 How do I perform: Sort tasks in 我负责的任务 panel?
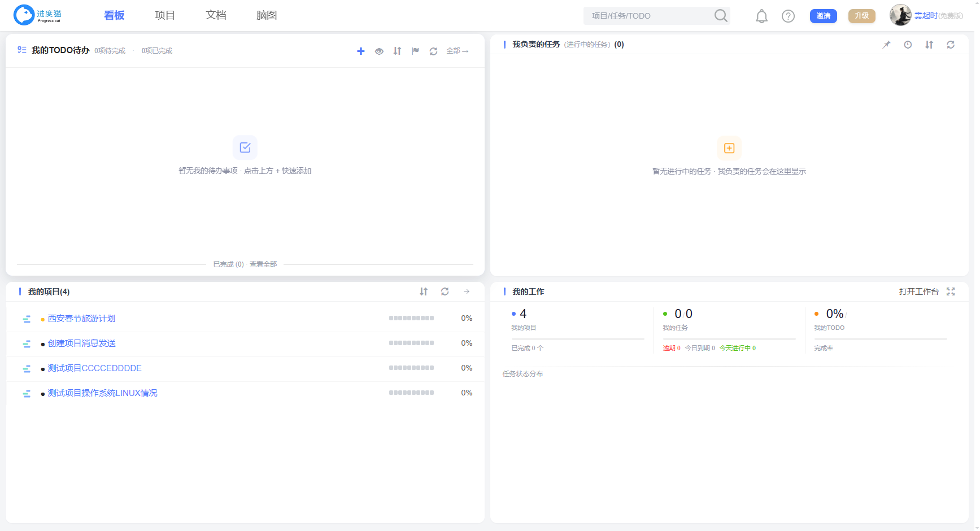[929, 45]
